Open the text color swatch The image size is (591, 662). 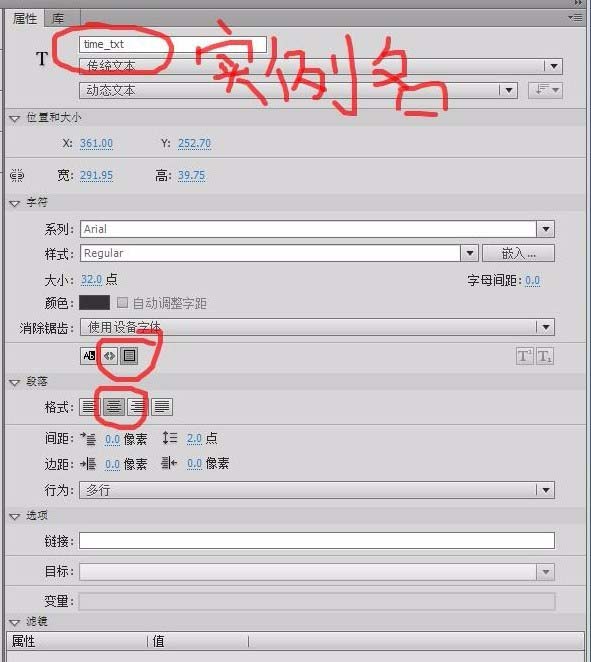[95, 303]
